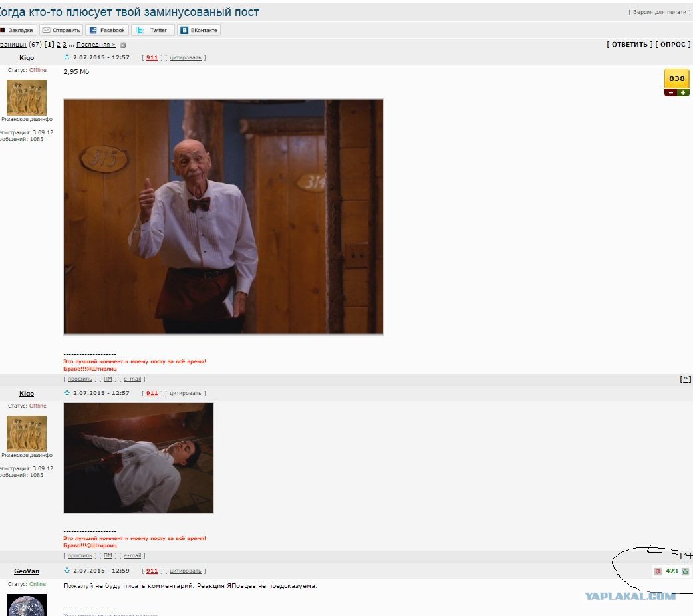The height and width of the screenshot is (616, 693).
Task: Click scroll-to-top [^] after first post
Action: [x=685, y=379]
